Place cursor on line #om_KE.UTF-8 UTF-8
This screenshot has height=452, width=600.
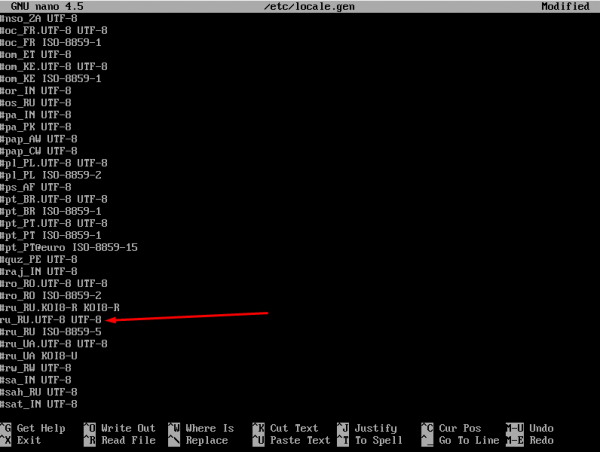[54, 67]
